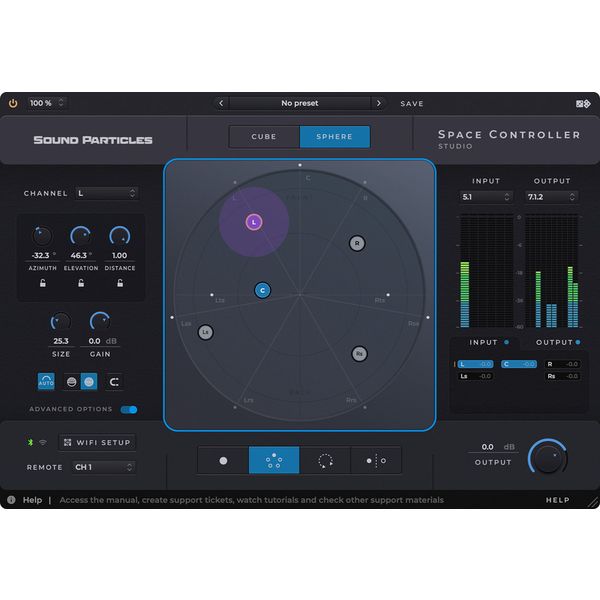
Task: Select the multi-dot channels pan mode
Action: point(274,460)
